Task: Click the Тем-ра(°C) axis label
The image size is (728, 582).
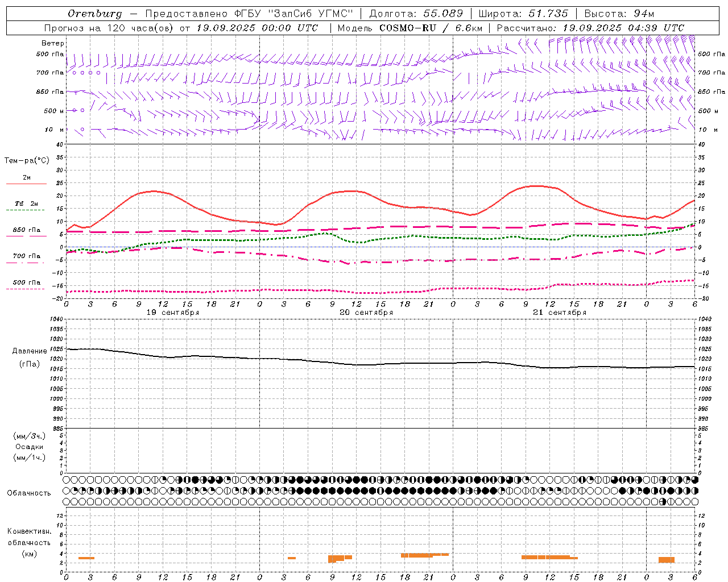Action: [27, 161]
